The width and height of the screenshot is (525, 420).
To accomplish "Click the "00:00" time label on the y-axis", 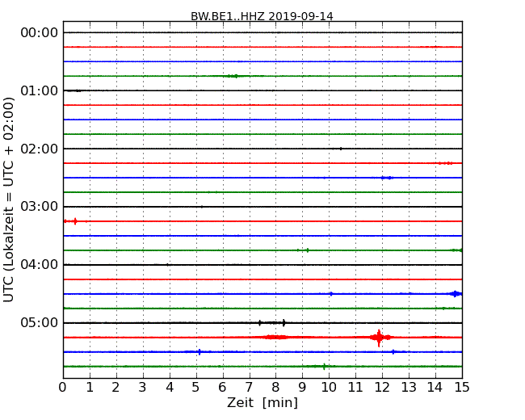I will tap(40, 33).
